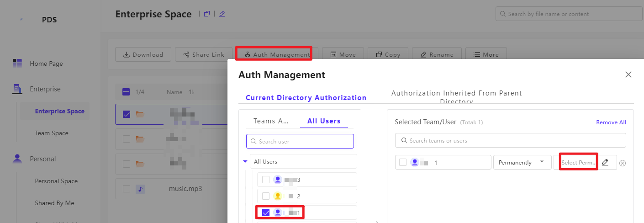Image resolution: width=644 pixels, height=223 pixels.
Task: Click the Name column sort arrows
Action: (x=192, y=92)
